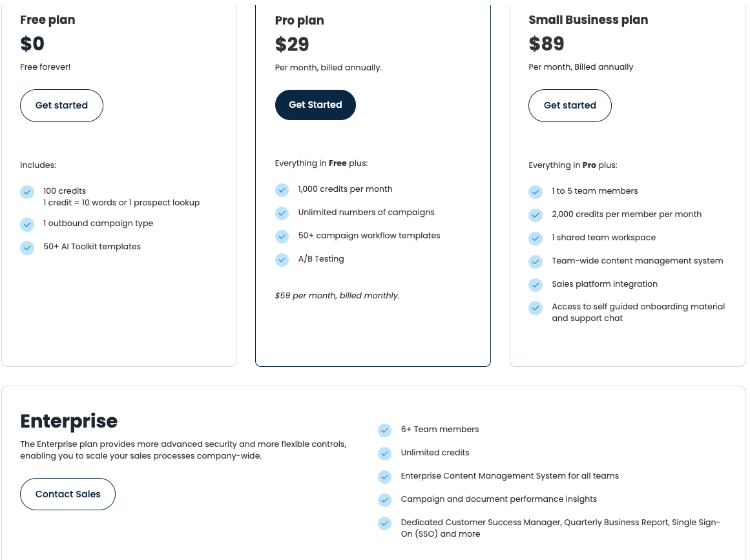Click the A/B Testing checkmark icon
This screenshot has width=750, height=560.
[x=282, y=260]
